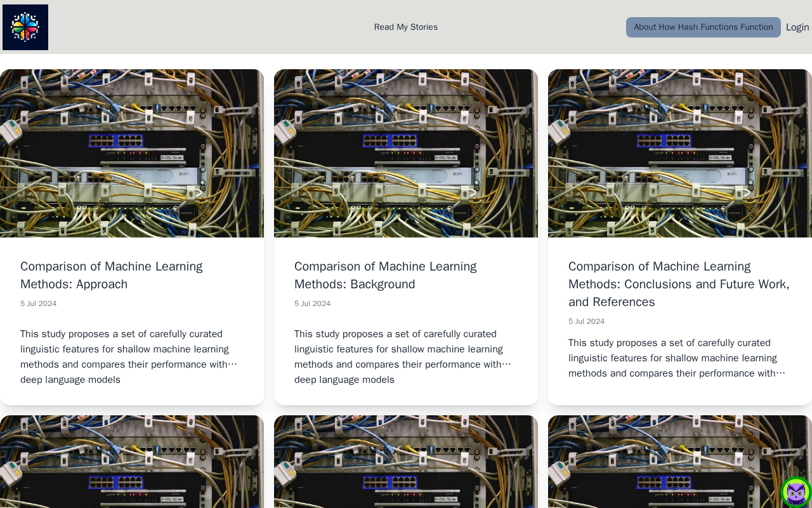Open article titled Comparison of Machine Learning Methods: Background
Screen dimensions: 812x508
pos(386,275)
